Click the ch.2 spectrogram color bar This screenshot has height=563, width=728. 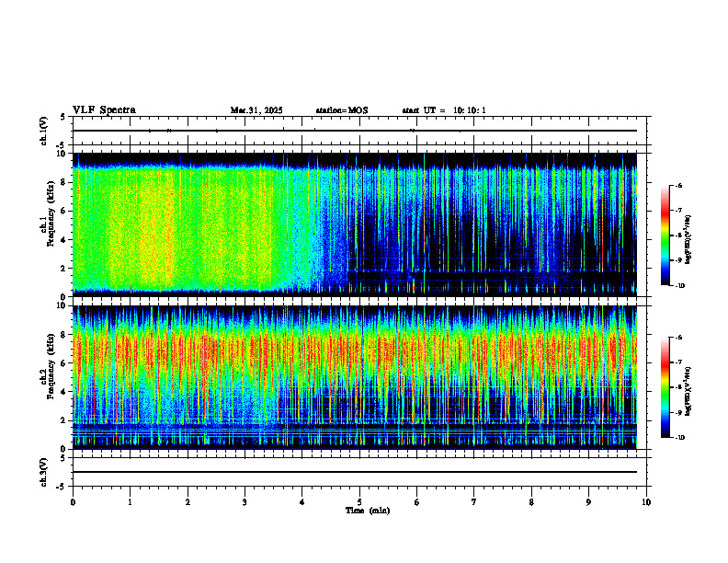pos(665,387)
